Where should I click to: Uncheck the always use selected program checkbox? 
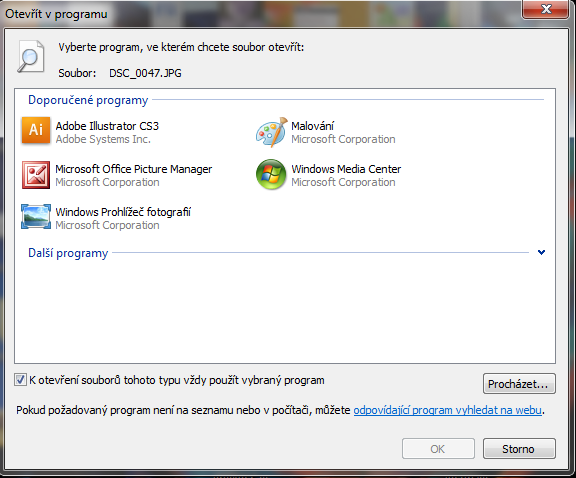(20, 380)
